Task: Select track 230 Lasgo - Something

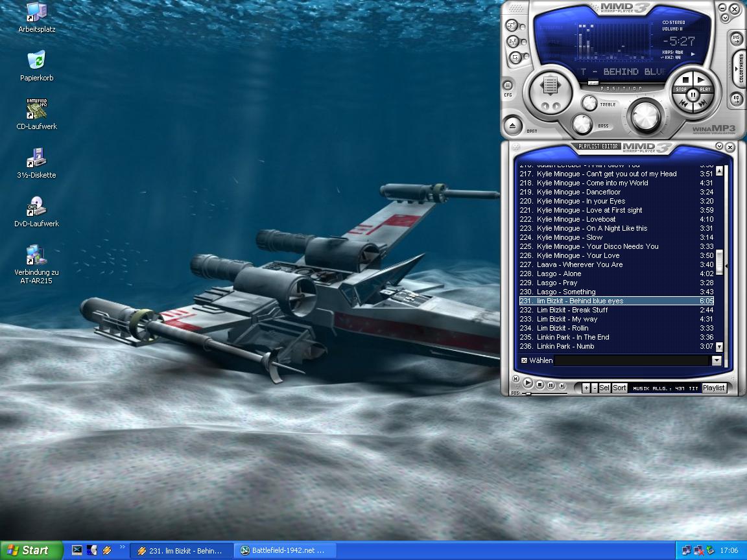Action: [617, 292]
